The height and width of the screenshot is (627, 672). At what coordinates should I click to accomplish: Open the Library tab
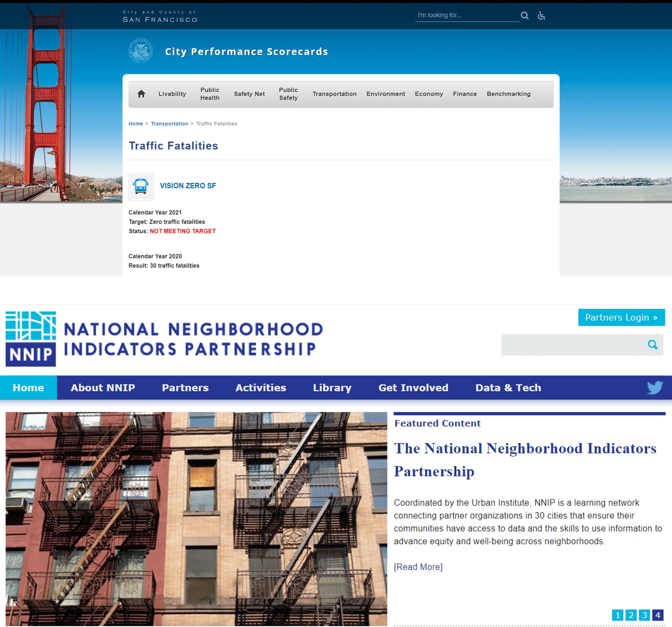tap(332, 387)
